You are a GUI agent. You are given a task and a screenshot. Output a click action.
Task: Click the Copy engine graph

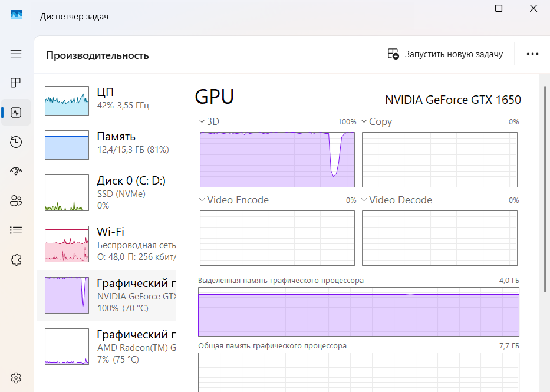(440, 160)
